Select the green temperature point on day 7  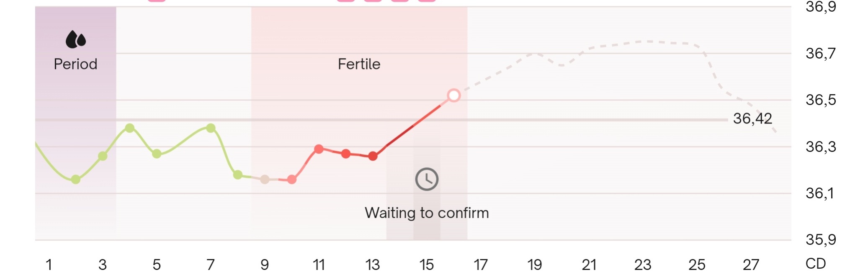coord(211,128)
